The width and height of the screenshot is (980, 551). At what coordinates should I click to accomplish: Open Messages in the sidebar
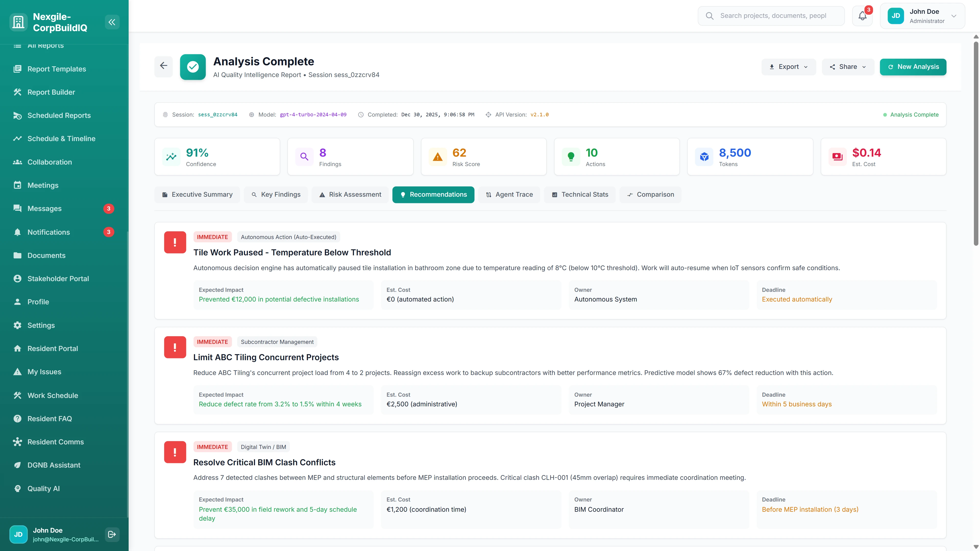click(x=44, y=208)
